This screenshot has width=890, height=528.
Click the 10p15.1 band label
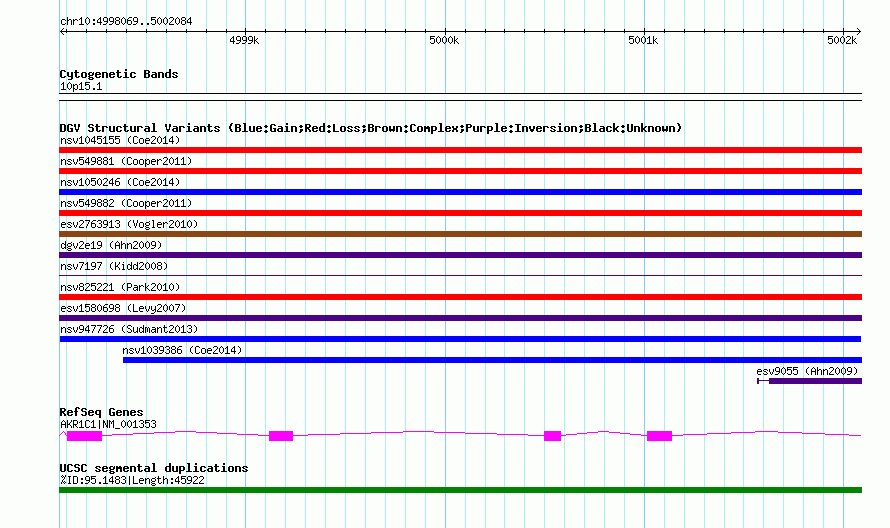pos(81,86)
